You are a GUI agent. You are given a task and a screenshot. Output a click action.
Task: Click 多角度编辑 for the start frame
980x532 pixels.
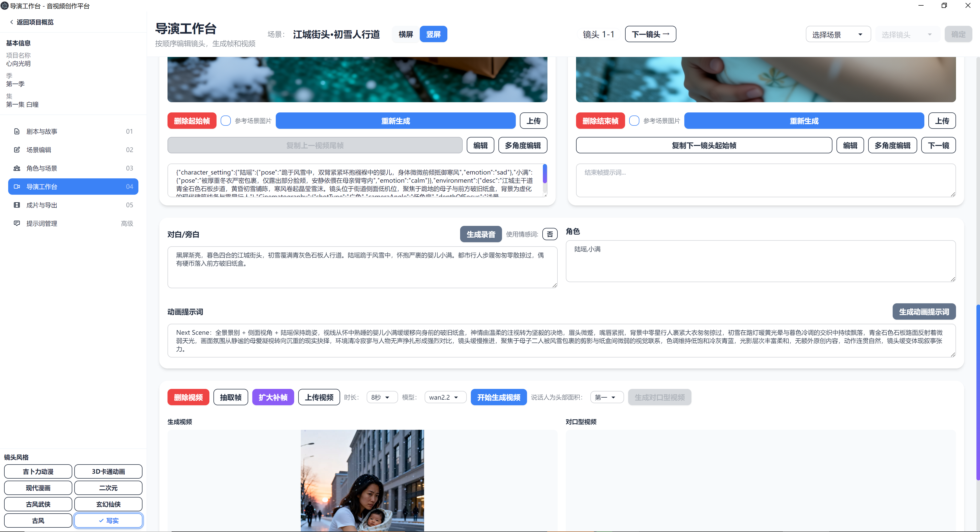point(523,145)
